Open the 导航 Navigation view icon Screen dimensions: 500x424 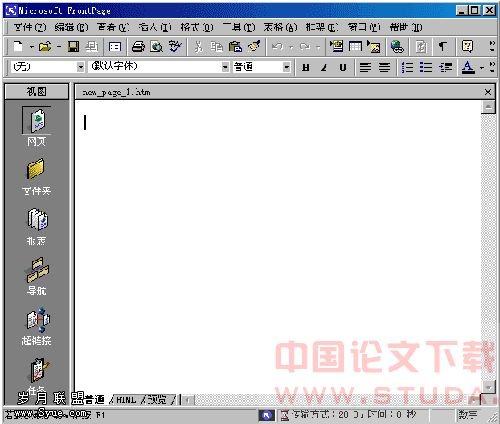(x=36, y=276)
